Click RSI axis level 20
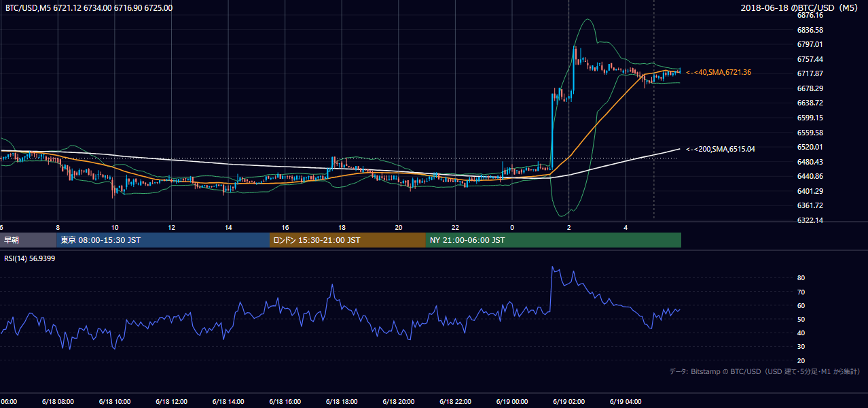The image size is (868, 408). pos(801,360)
